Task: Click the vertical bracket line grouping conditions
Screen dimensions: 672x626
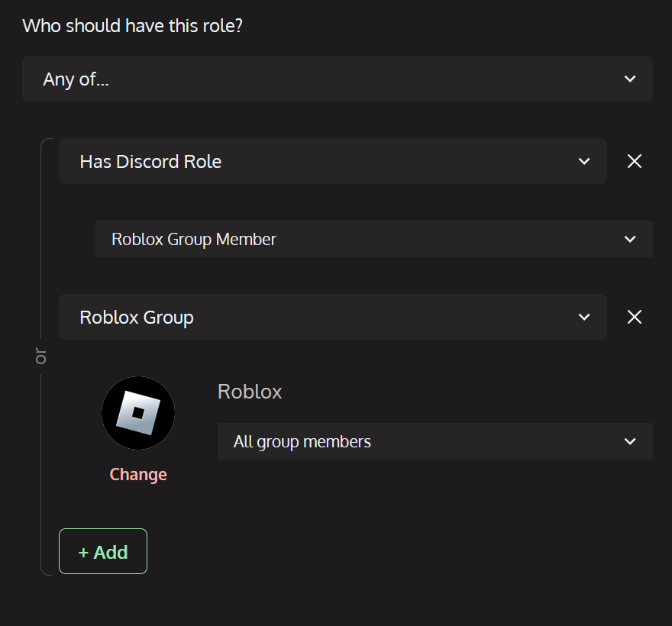Action: coord(41,458)
